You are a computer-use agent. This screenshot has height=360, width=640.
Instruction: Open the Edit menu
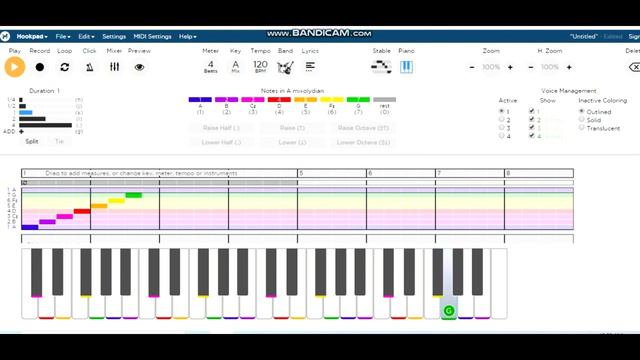click(x=86, y=36)
